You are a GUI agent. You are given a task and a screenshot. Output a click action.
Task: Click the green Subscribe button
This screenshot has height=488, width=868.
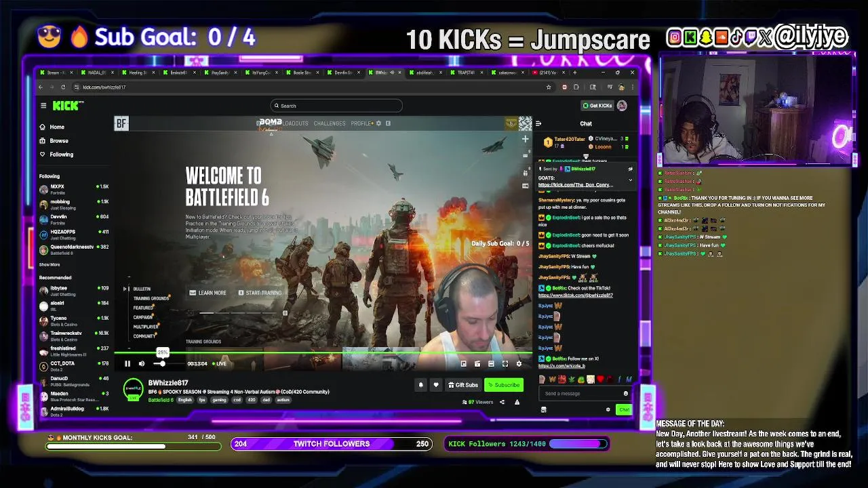[504, 385]
